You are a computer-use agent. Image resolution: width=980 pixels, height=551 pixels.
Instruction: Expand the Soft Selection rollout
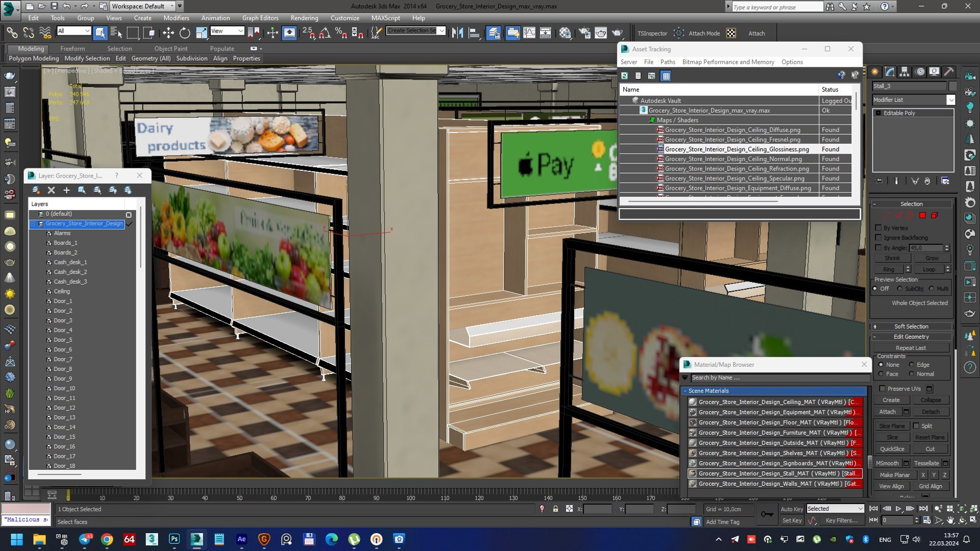[911, 327]
